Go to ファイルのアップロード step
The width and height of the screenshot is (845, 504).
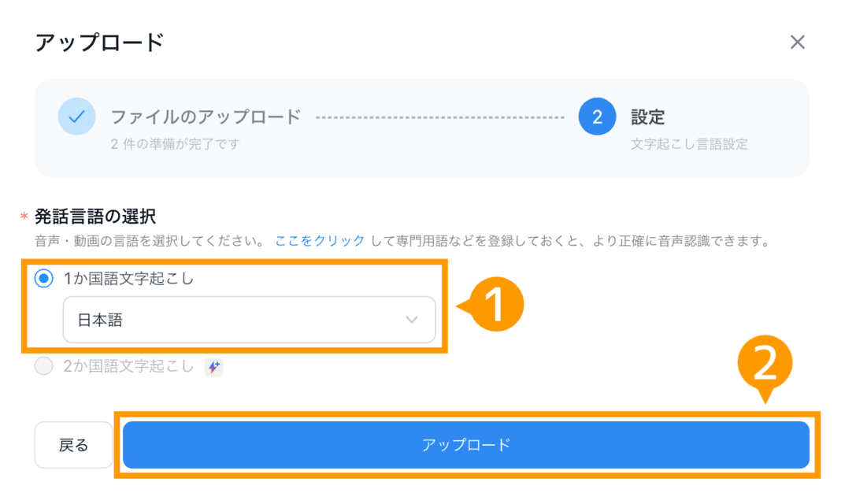(x=206, y=117)
